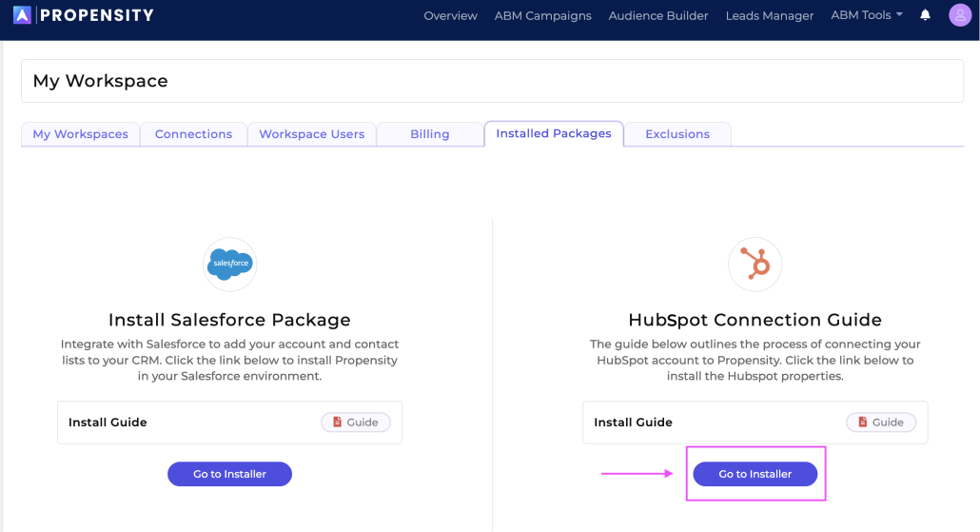The image size is (980, 532).
Task: Open ABM Campaigns in the navigation
Action: click(542, 15)
